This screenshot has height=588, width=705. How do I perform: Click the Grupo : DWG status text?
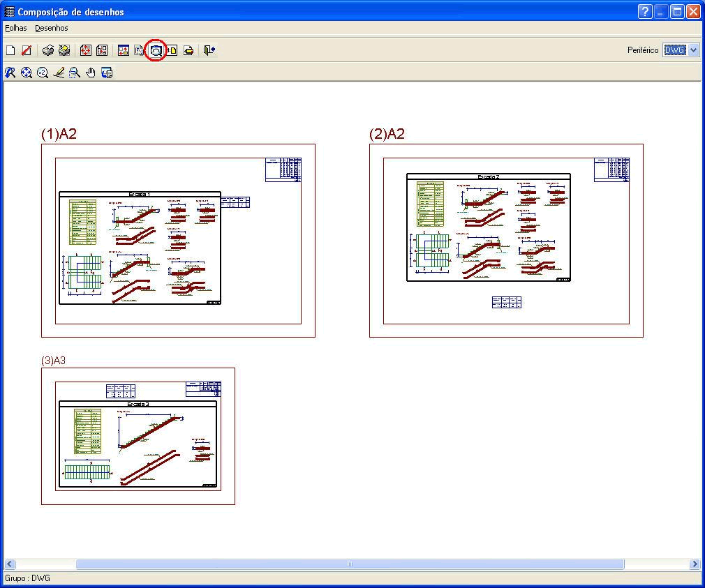tap(27, 578)
